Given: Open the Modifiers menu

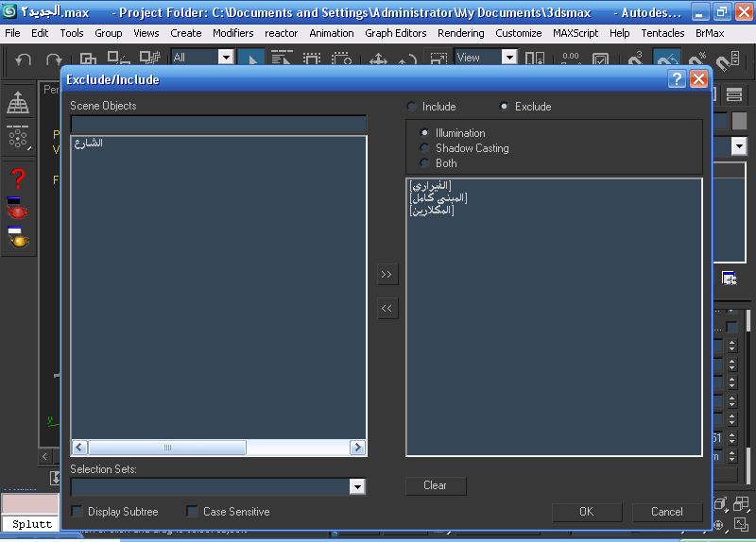Looking at the screenshot, I should tap(232, 33).
